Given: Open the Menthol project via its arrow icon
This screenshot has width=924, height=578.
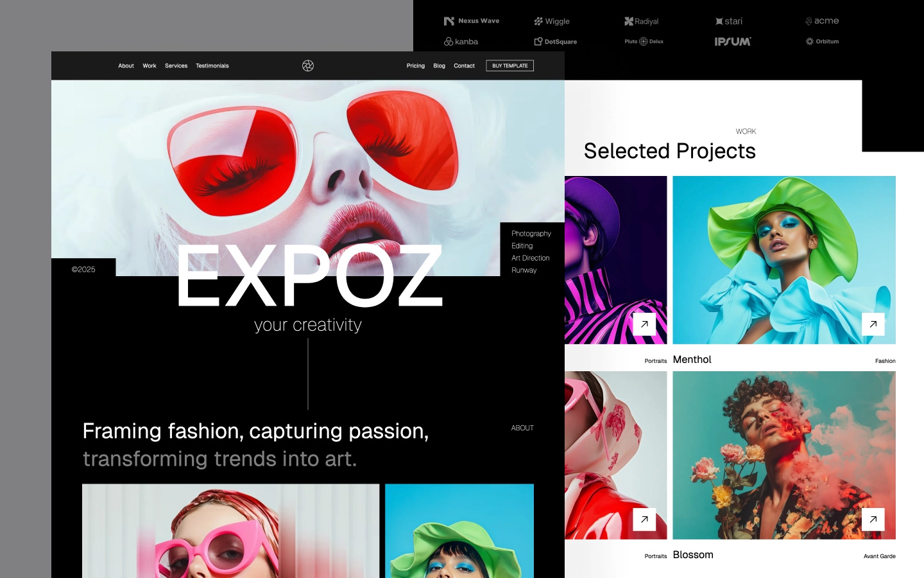Looking at the screenshot, I should (873, 324).
